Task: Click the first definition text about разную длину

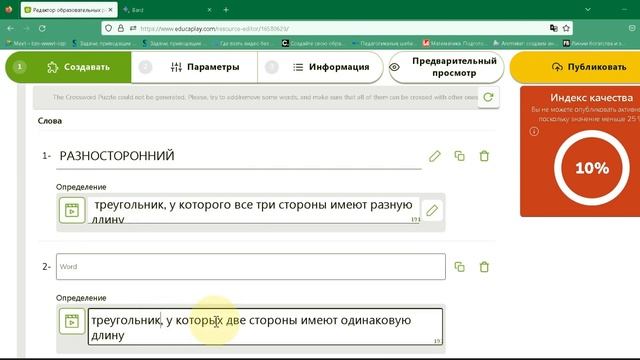Action: coord(253,211)
